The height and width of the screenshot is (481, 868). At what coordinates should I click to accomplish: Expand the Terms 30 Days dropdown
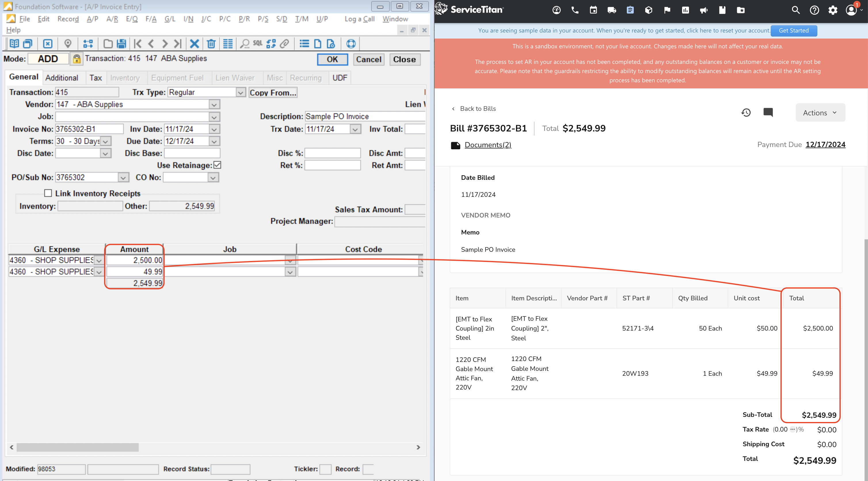tap(105, 142)
